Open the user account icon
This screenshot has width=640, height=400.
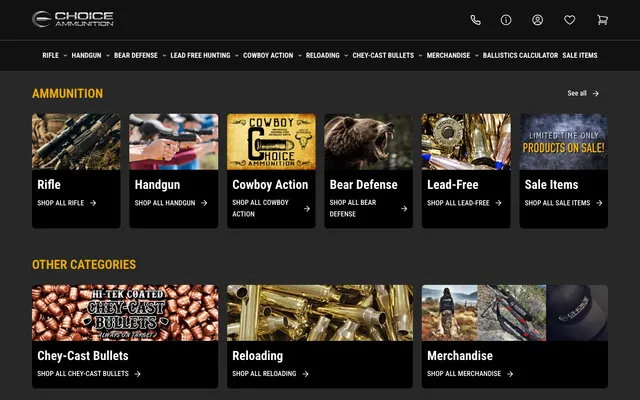[538, 20]
